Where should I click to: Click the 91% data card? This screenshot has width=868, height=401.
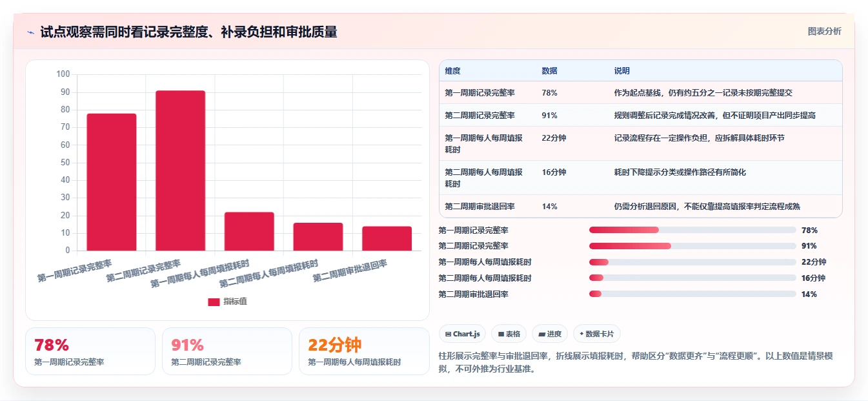pyautogui.click(x=227, y=351)
